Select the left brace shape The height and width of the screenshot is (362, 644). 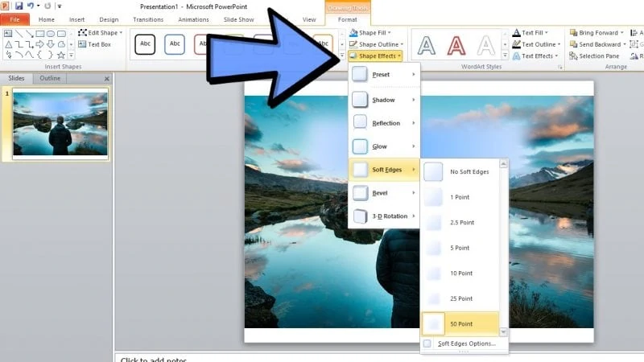pyautogui.click(x=40, y=55)
